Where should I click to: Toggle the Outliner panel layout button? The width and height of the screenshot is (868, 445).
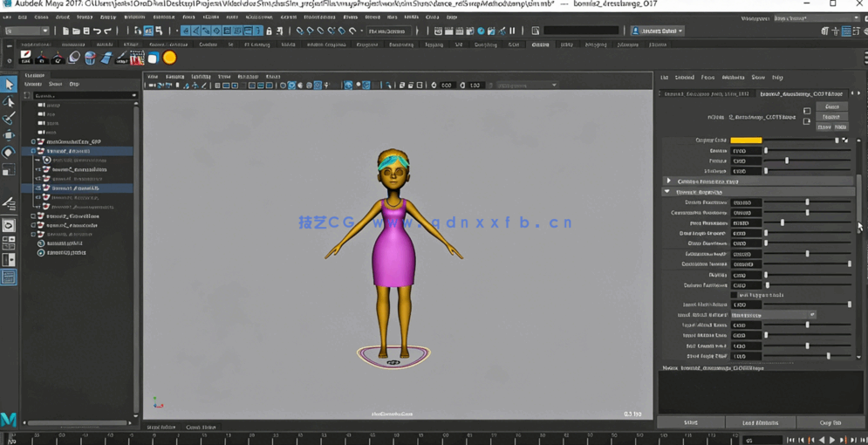(9, 277)
